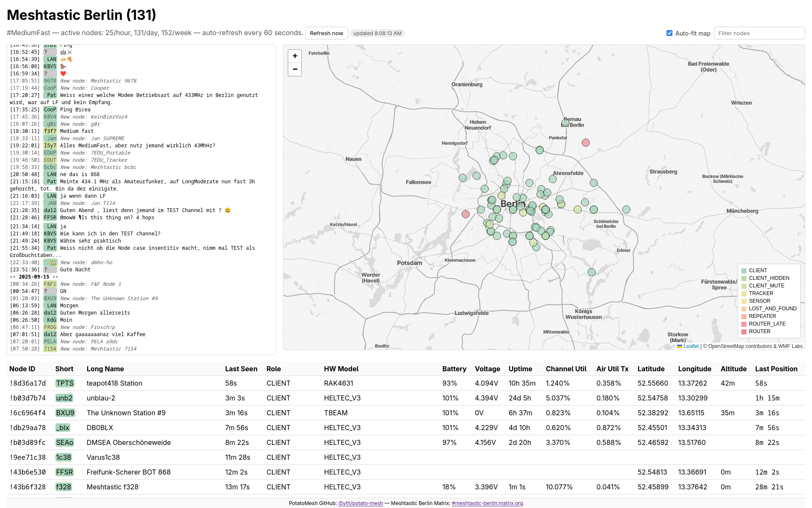Open l5yth/potato-mesh GitHub link
The image size is (812, 508).
pos(360,503)
